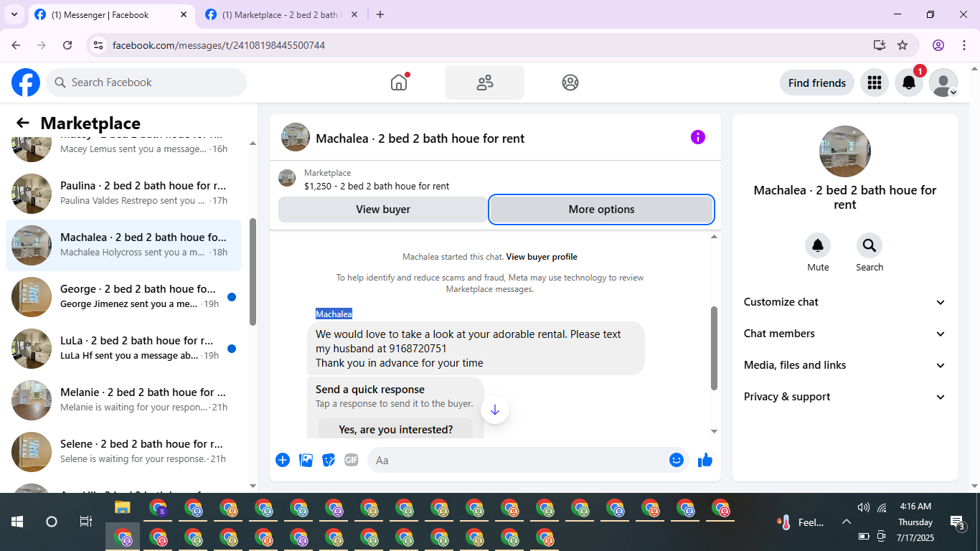This screenshot has height=551, width=980.
Task: Open the View buyer profile link
Action: tap(542, 257)
